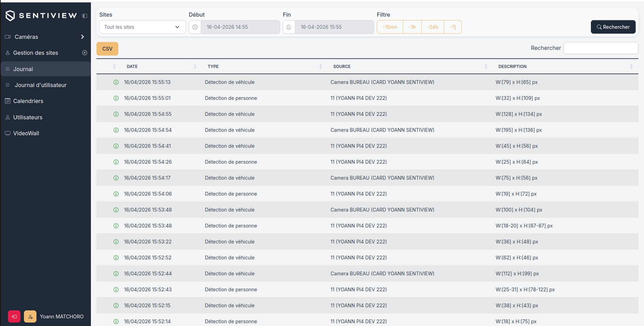Image resolution: width=644 pixels, height=326 pixels.
Task: Collapse sidebar using the panel icon beside logo
Action: (x=85, y=16)
